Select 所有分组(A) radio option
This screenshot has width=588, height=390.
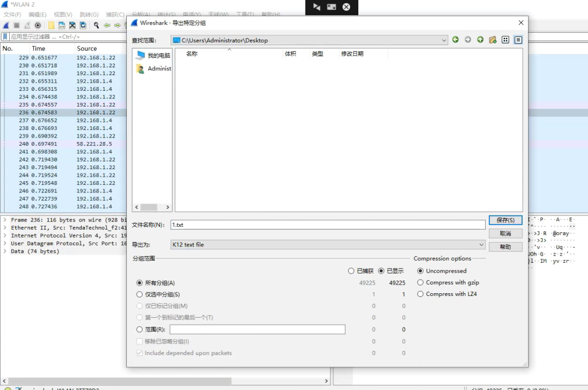click(139, 283)
